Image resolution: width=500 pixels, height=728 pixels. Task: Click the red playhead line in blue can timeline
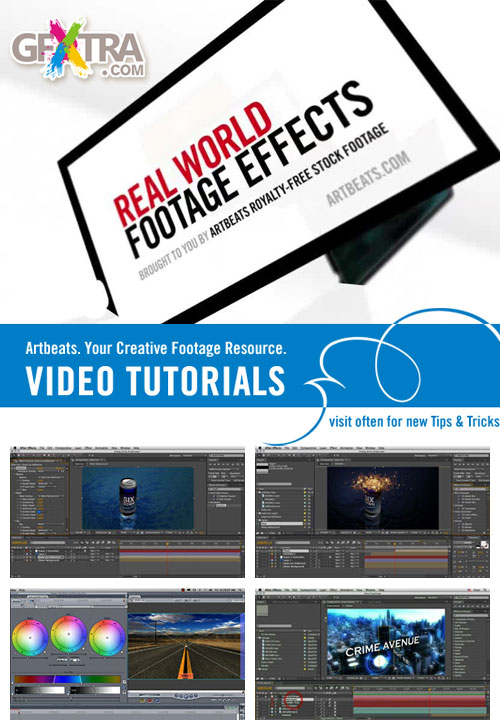168,559
